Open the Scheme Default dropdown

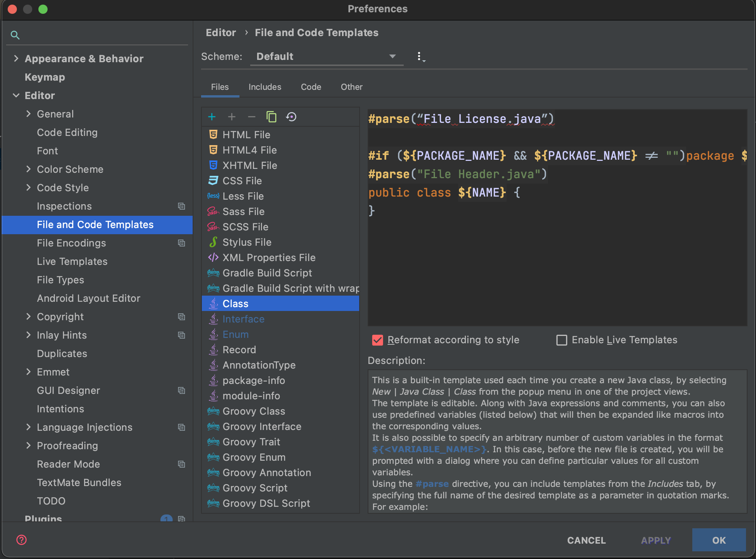tap(326, 56)
